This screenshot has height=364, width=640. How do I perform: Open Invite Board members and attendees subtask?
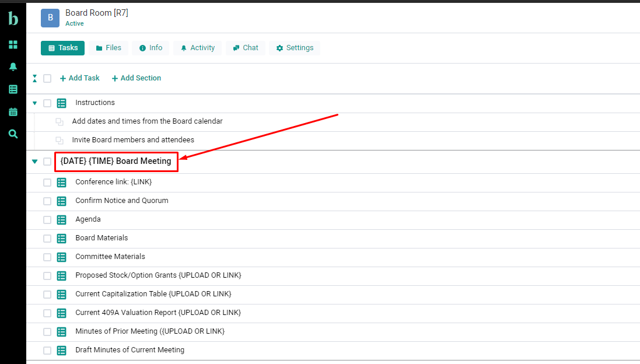tap(133, 140)
